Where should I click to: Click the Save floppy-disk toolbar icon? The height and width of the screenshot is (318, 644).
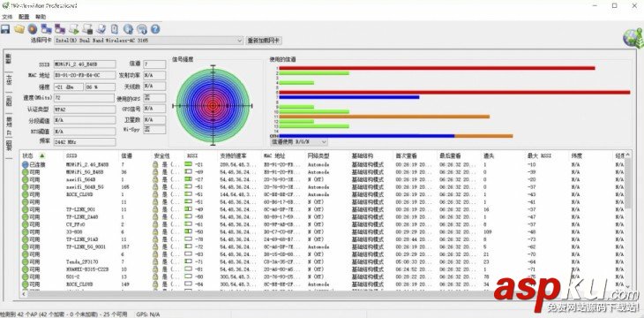[5, 29]
